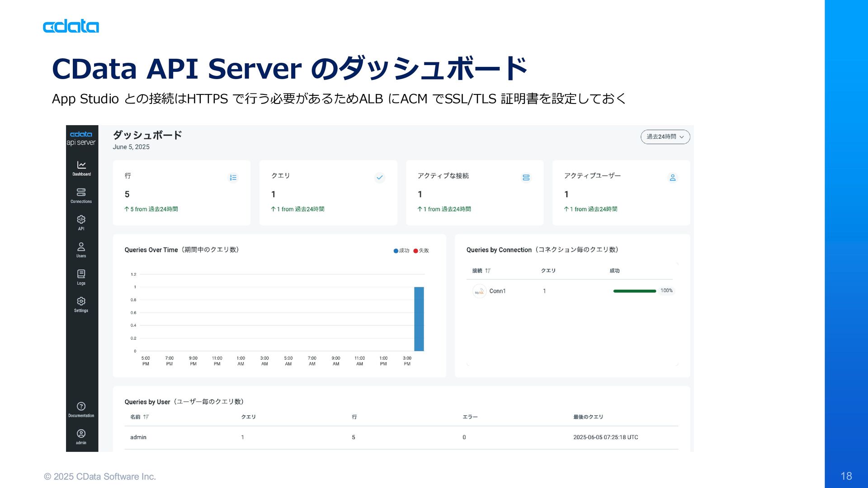This screenshot has height=488, width=868.
Task: Open the Logs sidebar icon
Action: [x=81, y=274]
